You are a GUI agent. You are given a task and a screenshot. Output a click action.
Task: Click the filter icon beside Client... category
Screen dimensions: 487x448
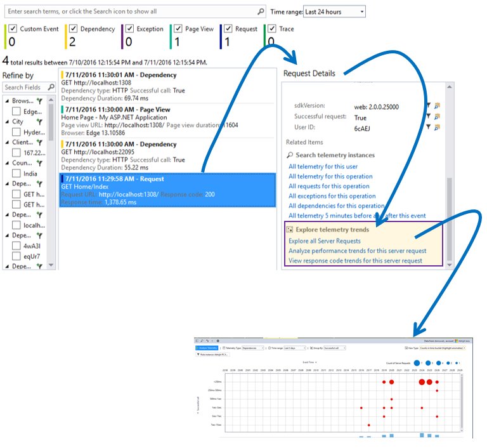point(39,142)
